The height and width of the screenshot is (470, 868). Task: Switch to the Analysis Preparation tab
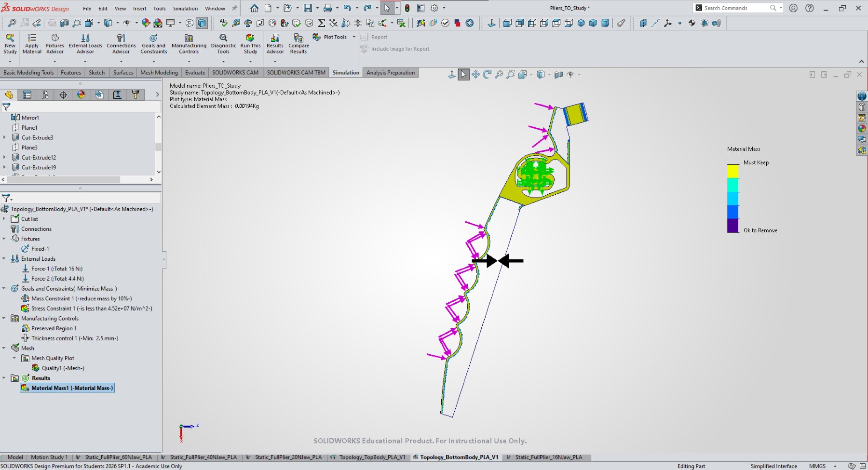(391, 73)
